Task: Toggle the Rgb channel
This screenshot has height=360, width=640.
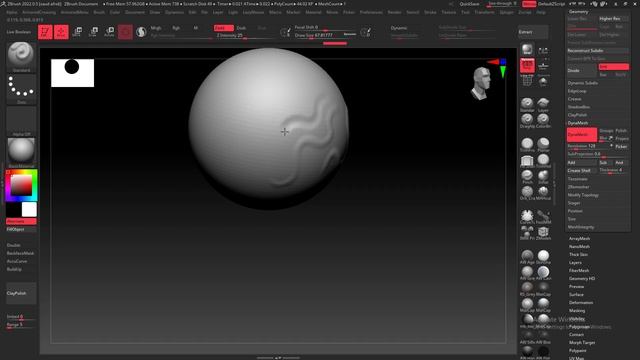Action: coord(176,28)
